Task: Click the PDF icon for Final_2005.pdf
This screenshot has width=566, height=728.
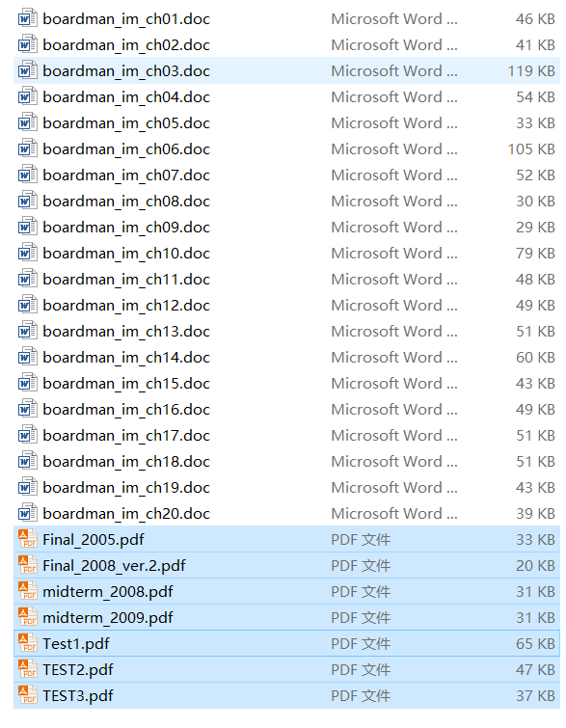Action: pos(27,539)
